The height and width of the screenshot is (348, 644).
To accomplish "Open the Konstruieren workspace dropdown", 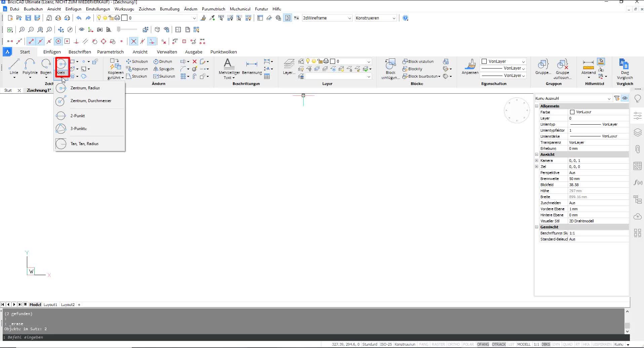I will point(375,18).
